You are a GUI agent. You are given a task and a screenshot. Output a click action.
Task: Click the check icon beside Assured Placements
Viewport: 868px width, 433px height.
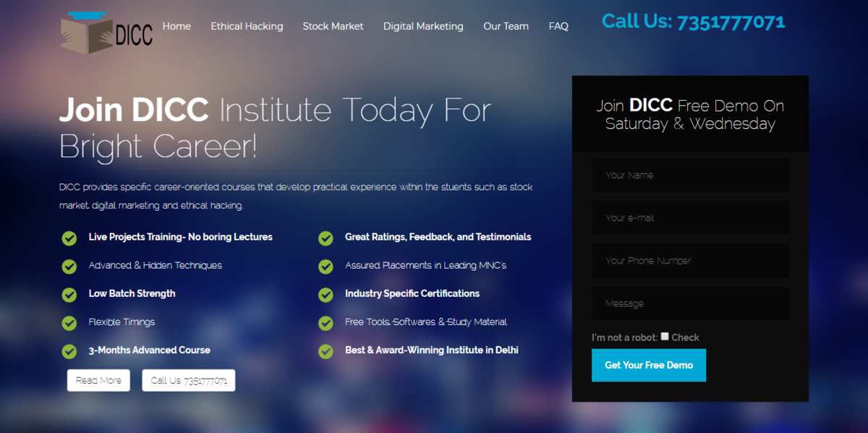pyautogui.click(x=325, y=266)
